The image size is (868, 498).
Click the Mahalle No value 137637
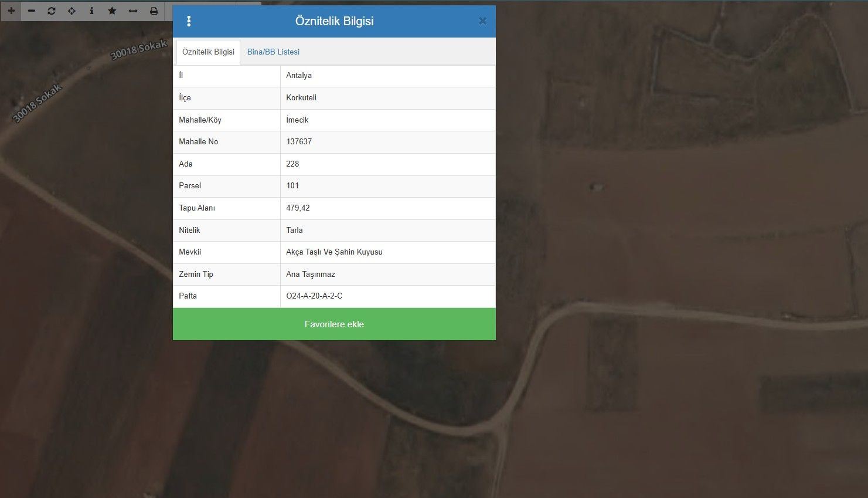(x=299, y=142)
